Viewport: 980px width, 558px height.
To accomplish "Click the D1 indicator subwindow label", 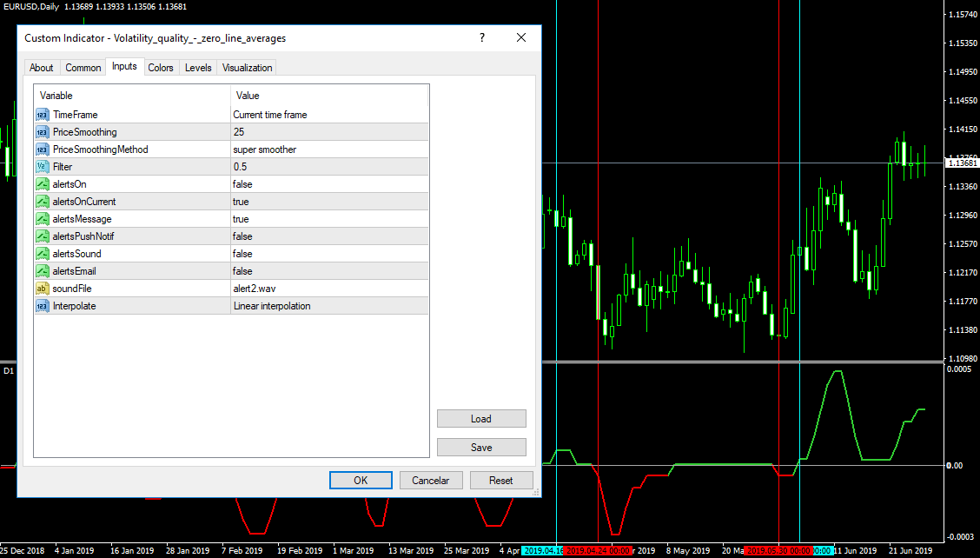I will coord(9,371).
